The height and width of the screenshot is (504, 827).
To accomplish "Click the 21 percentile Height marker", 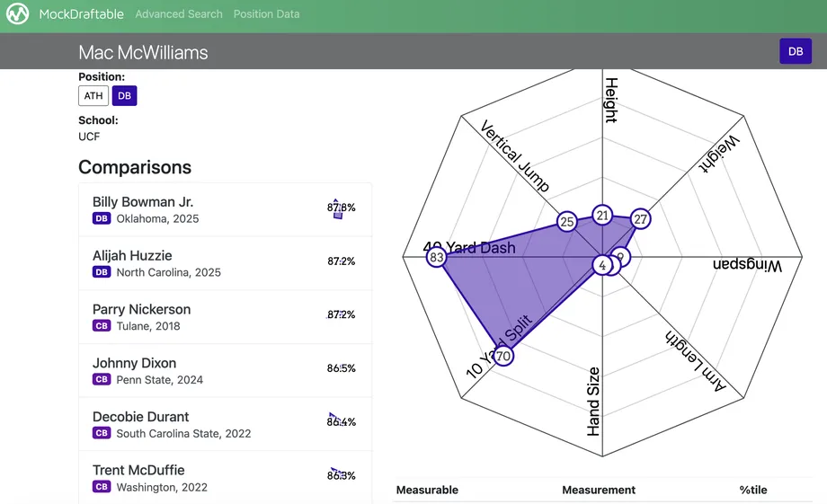I will click(x=602, y=216).
